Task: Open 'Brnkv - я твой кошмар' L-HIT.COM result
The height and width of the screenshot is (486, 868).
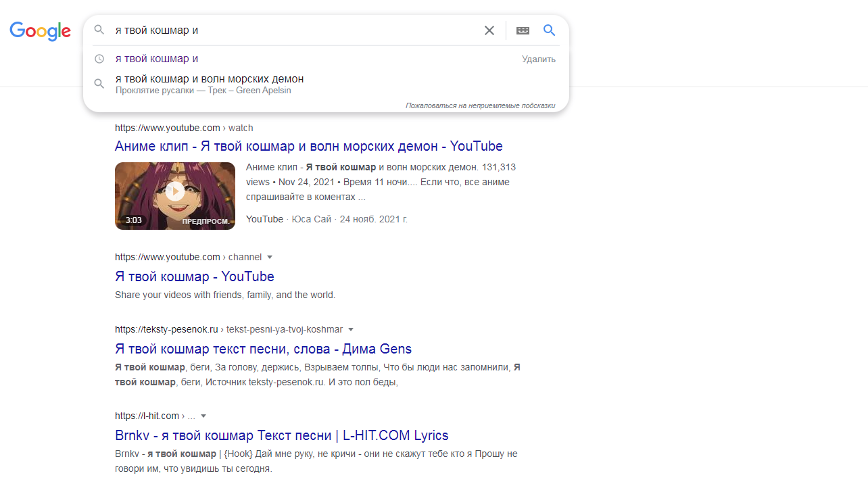Action: tap(282, 435)
